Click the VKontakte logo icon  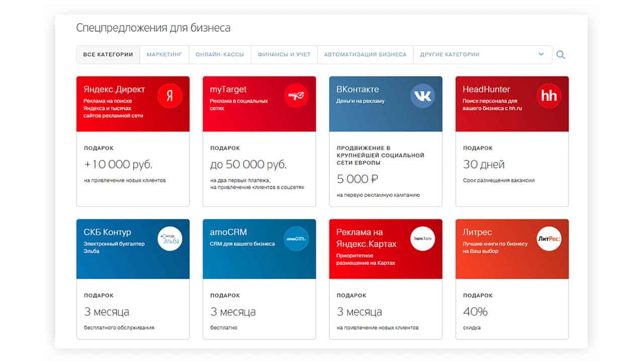(x=423, y=96)
